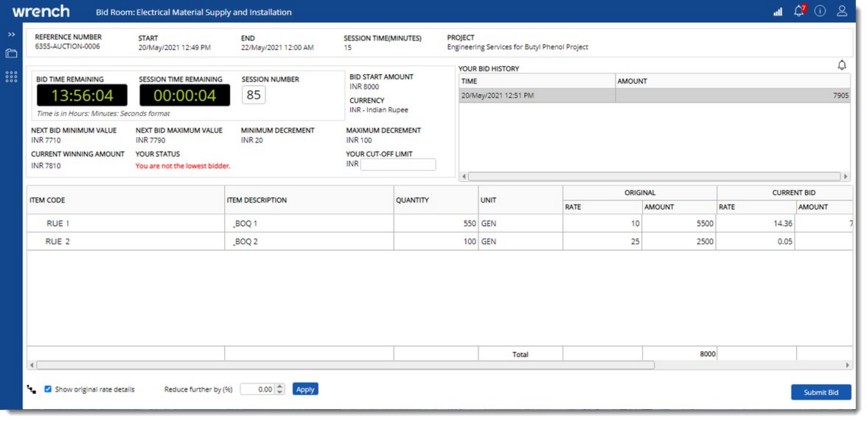Open the user profile icon

pyautogui.click(x=843, y=11)
